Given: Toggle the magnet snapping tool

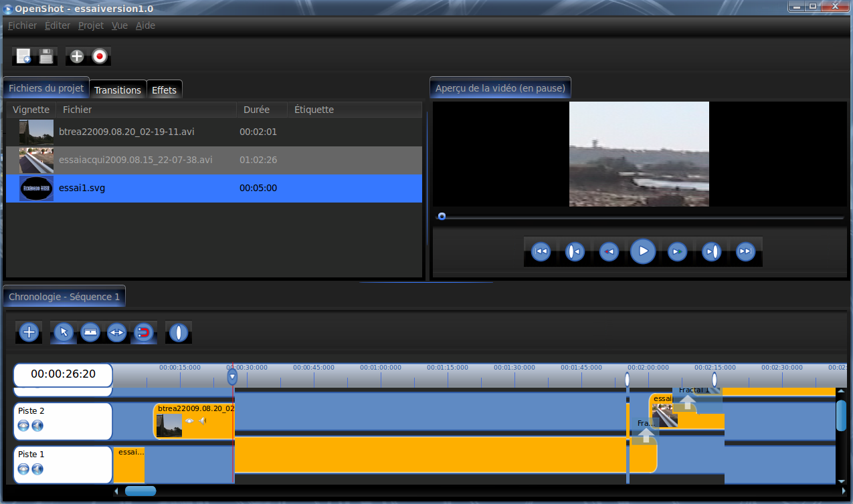Looking at the screenshot, I should click(143, 332).
